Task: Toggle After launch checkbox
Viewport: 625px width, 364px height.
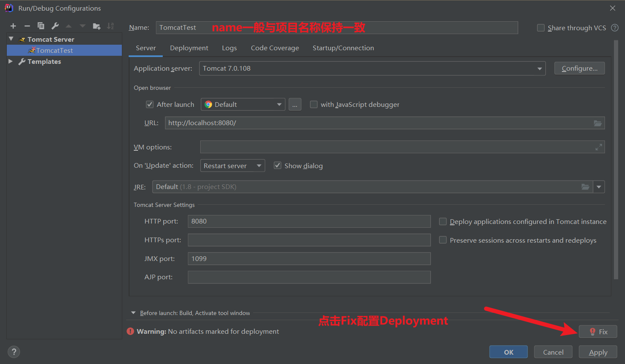Action: tap(150, 104)
